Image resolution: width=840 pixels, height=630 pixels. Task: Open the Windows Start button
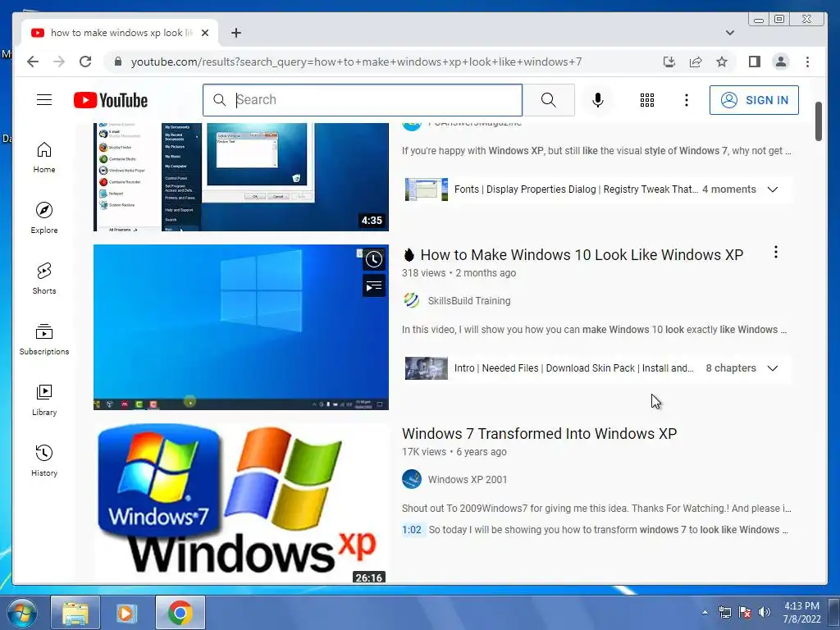22,612
